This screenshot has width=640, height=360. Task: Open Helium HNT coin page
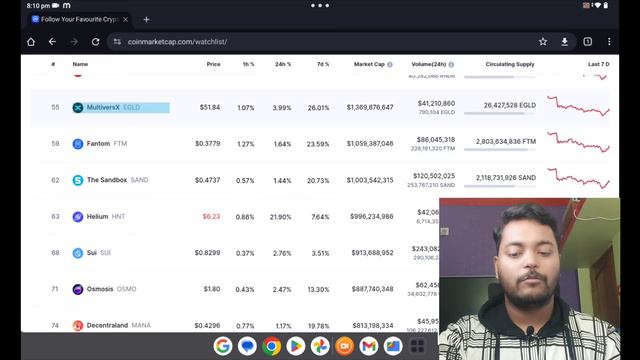(106, 216)
